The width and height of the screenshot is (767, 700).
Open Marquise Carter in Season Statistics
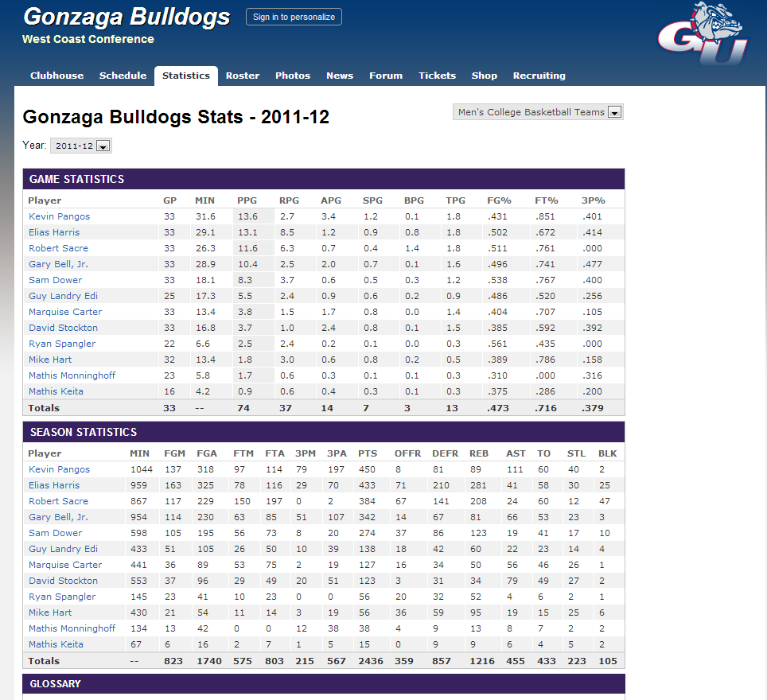[65, 565]
